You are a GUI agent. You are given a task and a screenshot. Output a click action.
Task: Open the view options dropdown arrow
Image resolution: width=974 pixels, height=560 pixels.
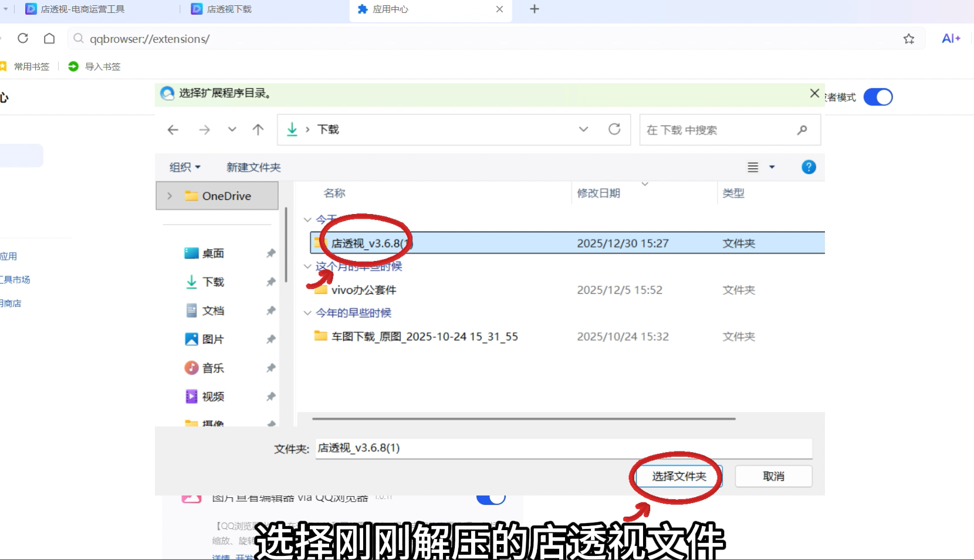772,167
